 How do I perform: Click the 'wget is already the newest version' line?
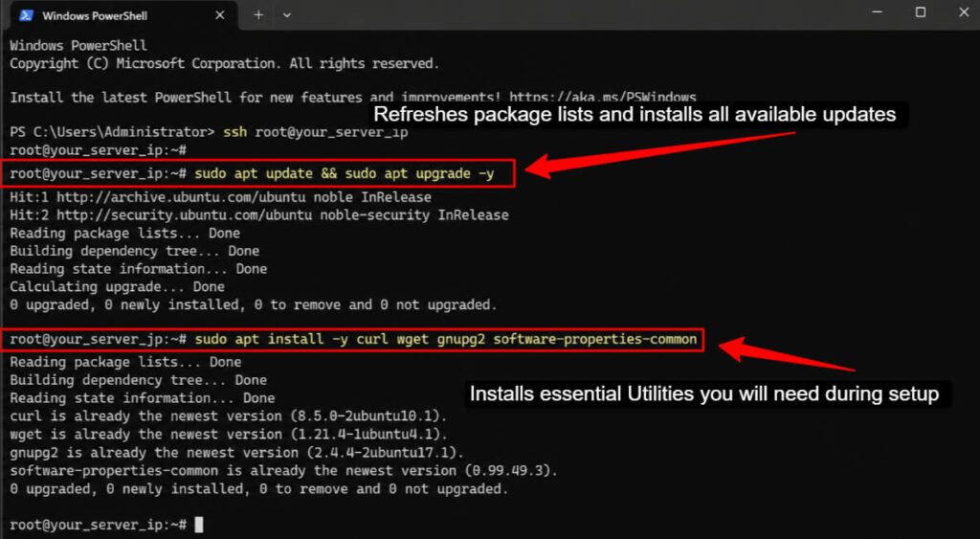click(229, 435)
